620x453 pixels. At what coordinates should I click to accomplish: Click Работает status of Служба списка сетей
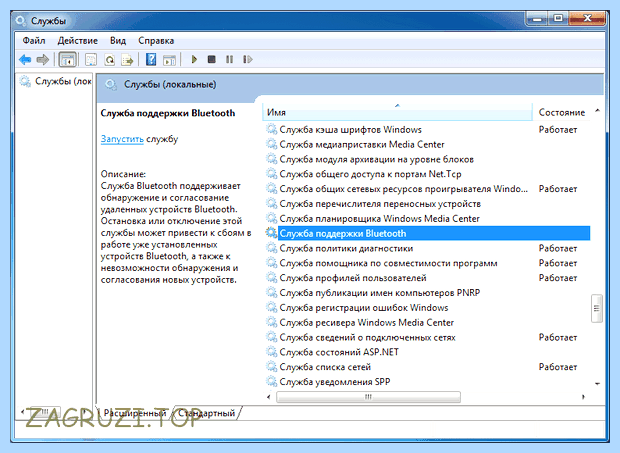coord(558,367)
